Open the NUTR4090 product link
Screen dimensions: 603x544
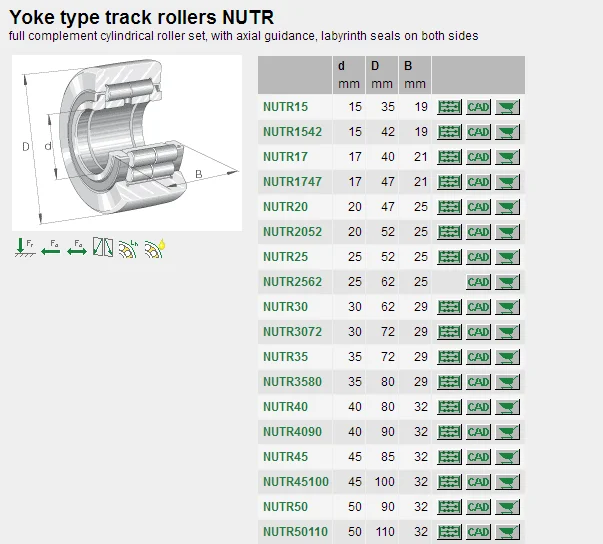coord(292,432)
